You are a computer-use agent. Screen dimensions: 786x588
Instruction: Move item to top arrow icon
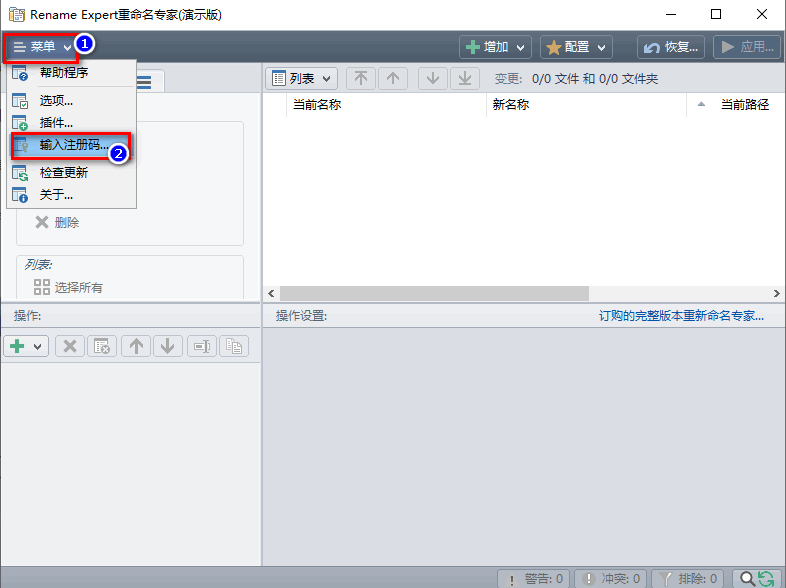pyautogui.click(x=361, y=79)
